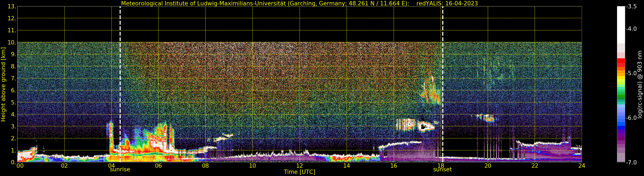644x176 pixels.
Task: Click the '24' time axis tick label
Action: click(x=582, y=166)
